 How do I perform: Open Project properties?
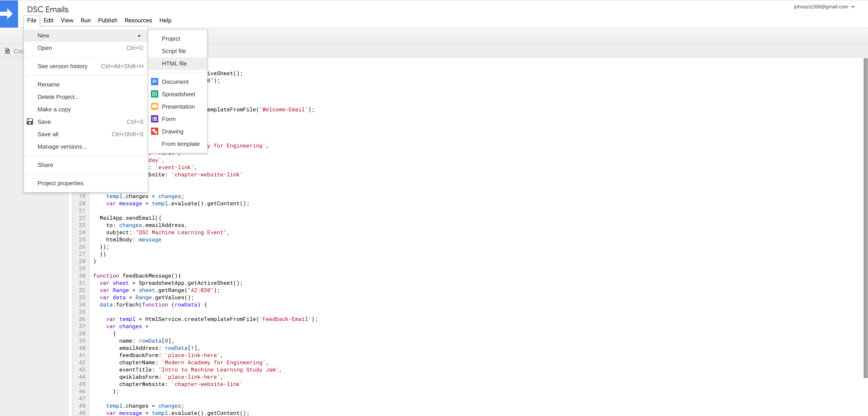[x=60, y=183]
